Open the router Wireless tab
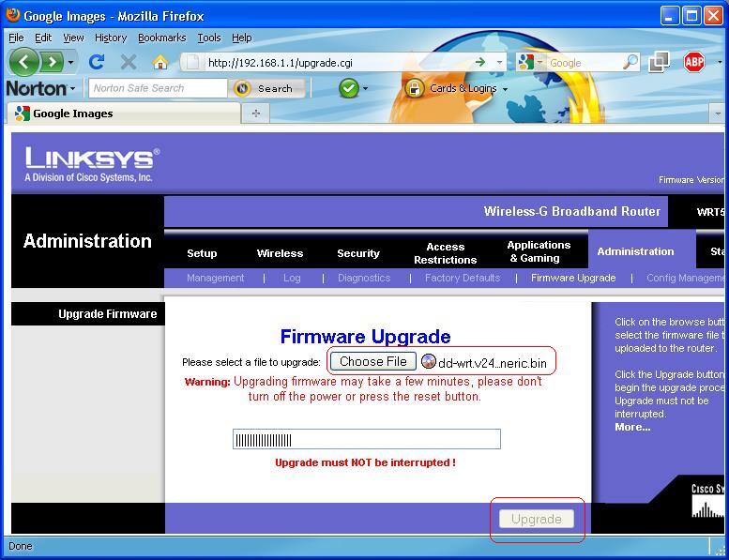The height and width of the screenshot is (560, 729). click(x=280, y=253)
